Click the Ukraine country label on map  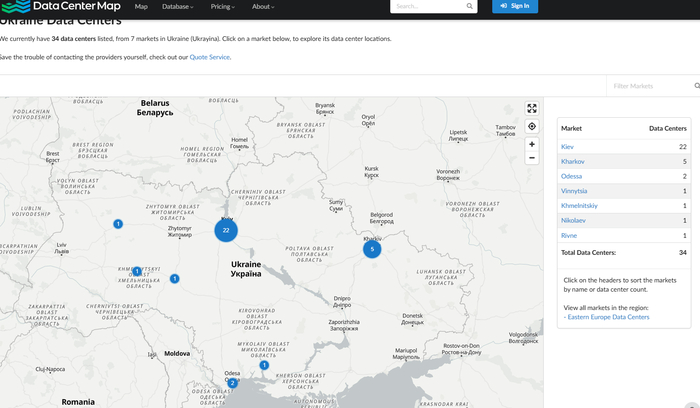(x=246, y=269)
